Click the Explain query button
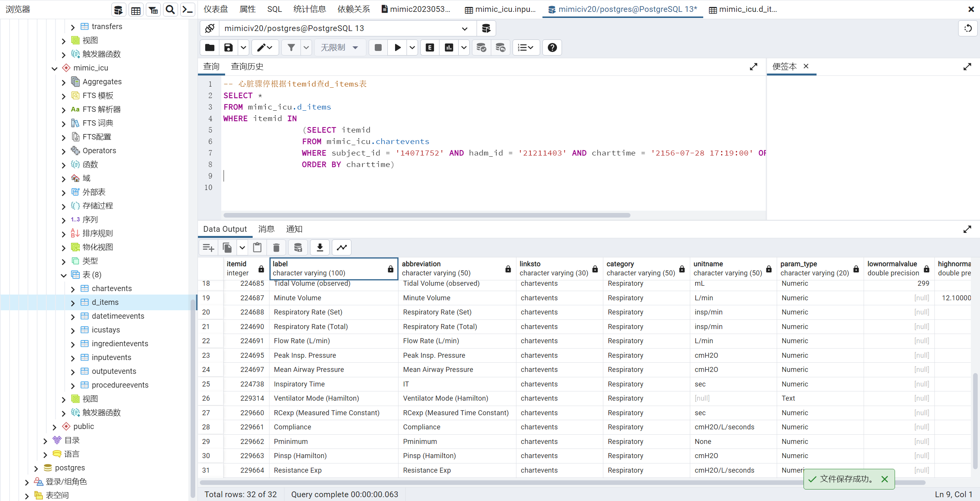The image size is (980, 501). point(430,47)
